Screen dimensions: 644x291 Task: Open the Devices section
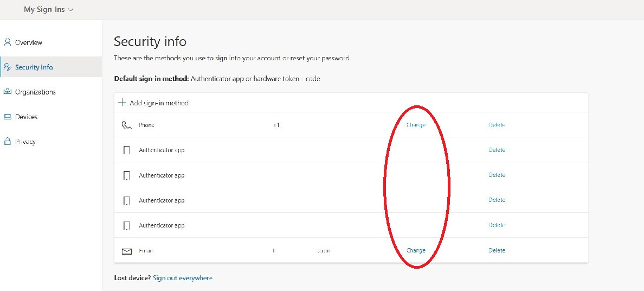[26, 117]
